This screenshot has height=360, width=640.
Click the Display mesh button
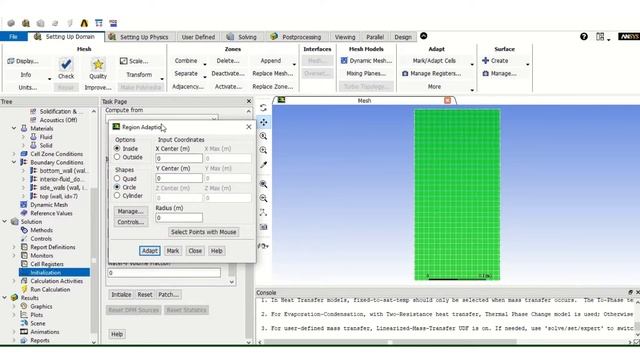click(x=23, y=61)
